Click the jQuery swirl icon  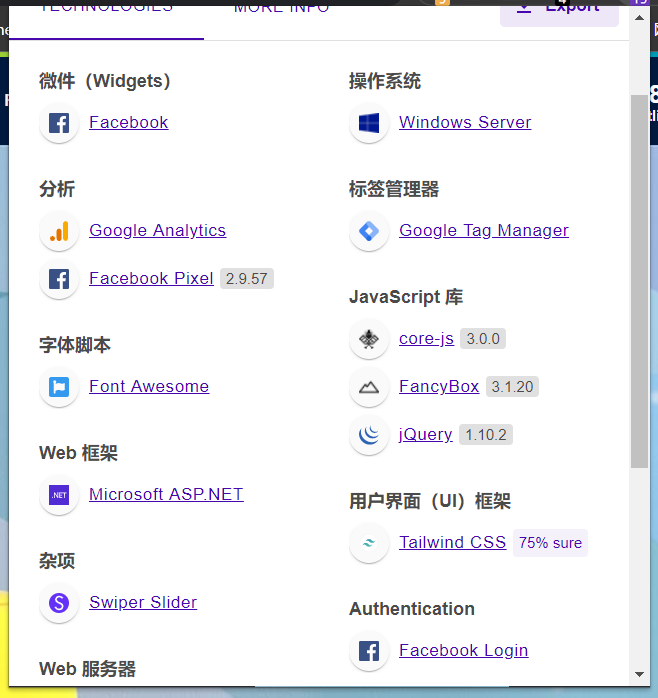tap(369, 435)
